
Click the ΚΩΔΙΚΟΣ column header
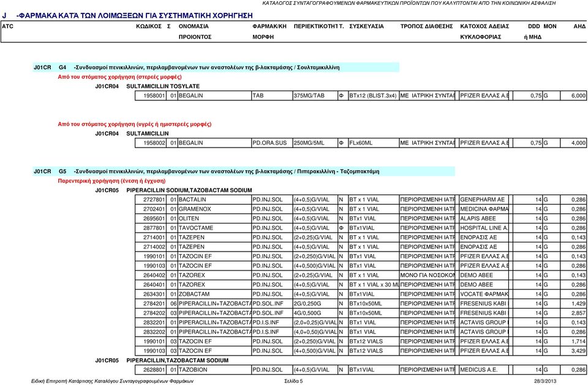149,26
